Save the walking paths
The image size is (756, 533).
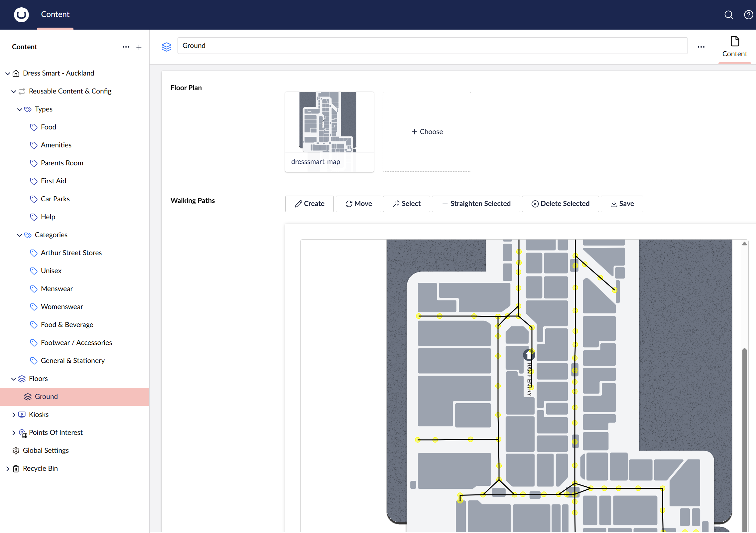(622, 204)
